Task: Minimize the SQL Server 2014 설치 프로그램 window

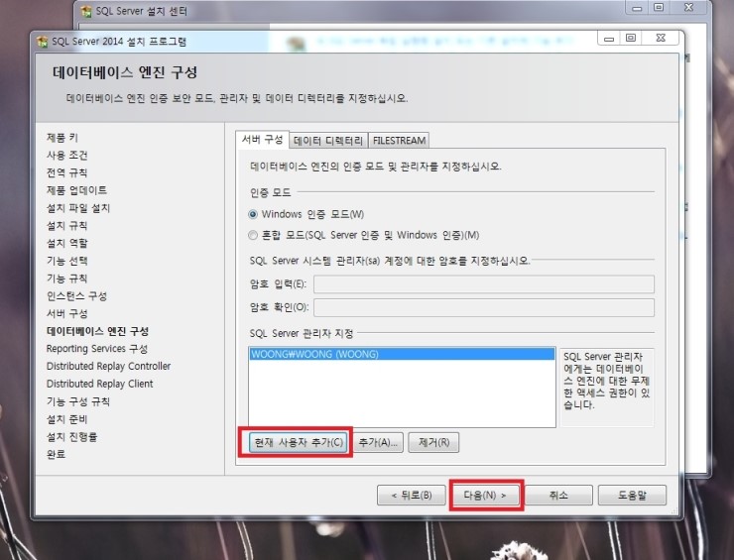Action: pyautogui.click(x=609, y=39)
